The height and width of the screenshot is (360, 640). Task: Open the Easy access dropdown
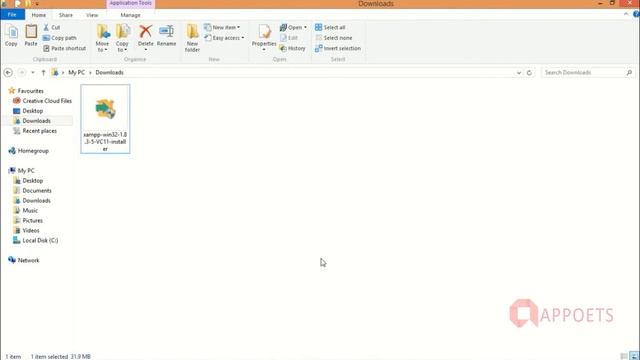tap(224, 38)
